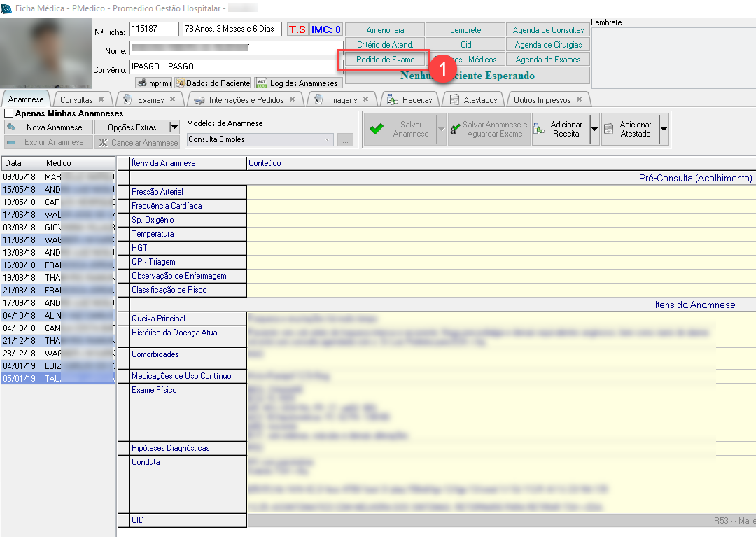The height and width of the screenshot is (537, 756).
Task: Switch to the Internações e Pedidos tab
Action: [x=246, y=100]
